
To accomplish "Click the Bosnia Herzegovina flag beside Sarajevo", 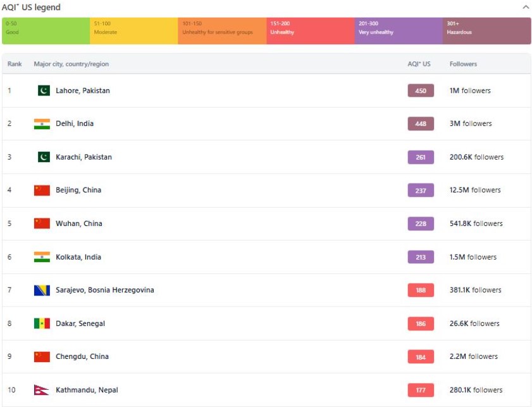I will click(x=42, y=290).
